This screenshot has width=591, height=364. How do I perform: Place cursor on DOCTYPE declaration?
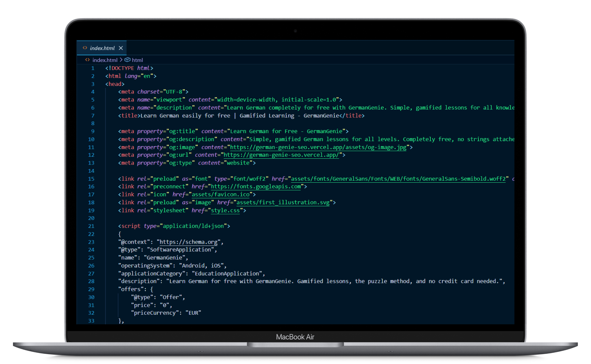(x=129, y=68)
